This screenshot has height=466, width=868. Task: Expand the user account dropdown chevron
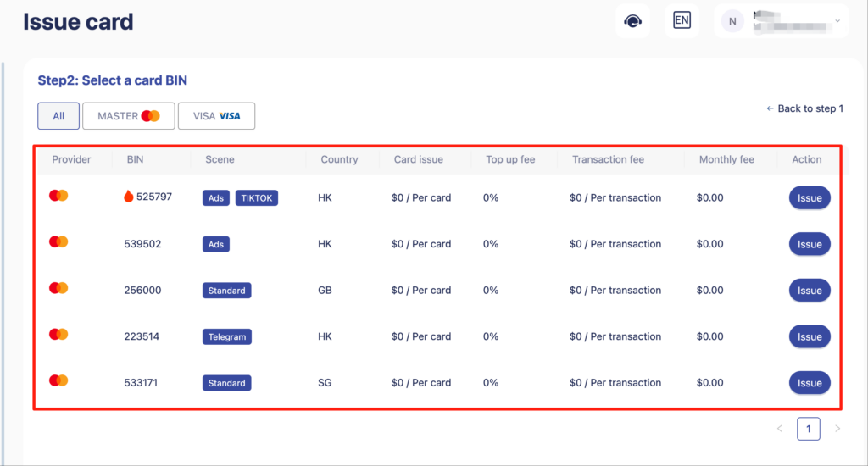pyautogui.click(x=837, y=20)
